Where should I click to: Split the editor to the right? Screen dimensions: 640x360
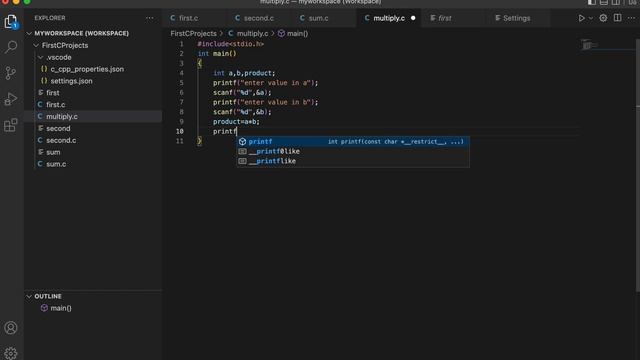point(618,18)
